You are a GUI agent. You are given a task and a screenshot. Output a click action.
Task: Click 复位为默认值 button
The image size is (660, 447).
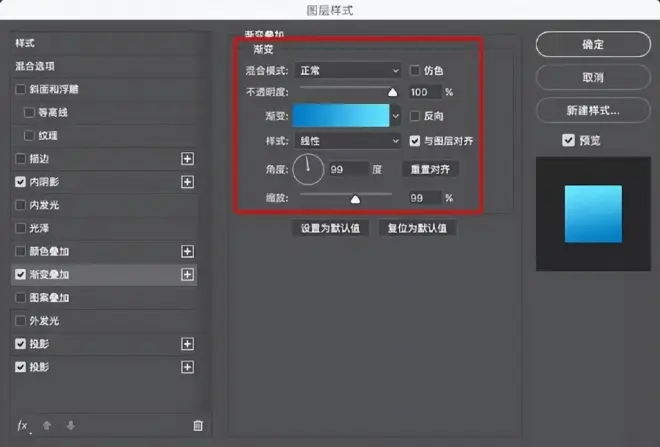[x=417, y=228]
